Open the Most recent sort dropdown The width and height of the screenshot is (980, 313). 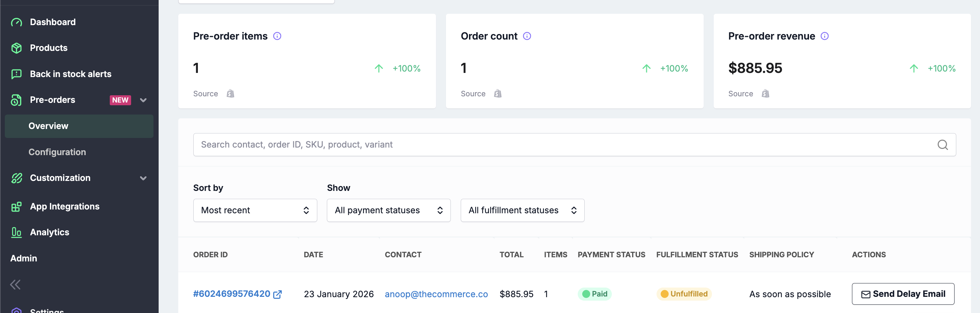[x=255, y=210]
